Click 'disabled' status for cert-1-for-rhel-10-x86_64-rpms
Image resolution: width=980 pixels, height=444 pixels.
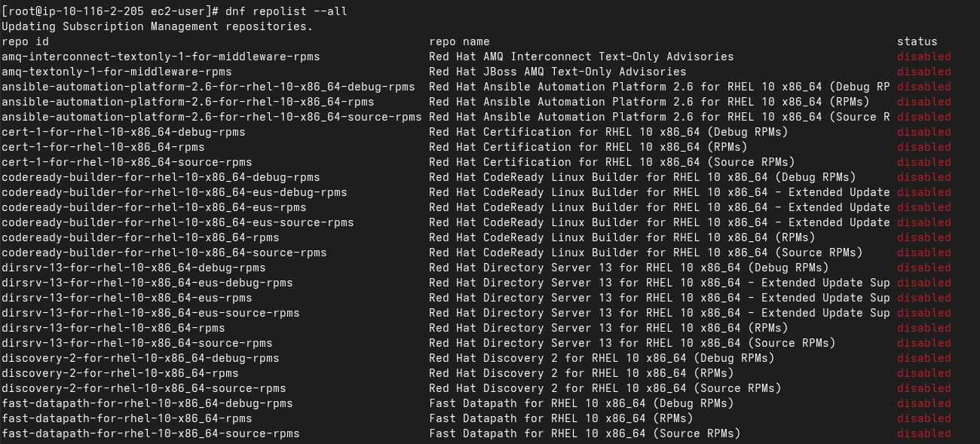tap(923, 147)
